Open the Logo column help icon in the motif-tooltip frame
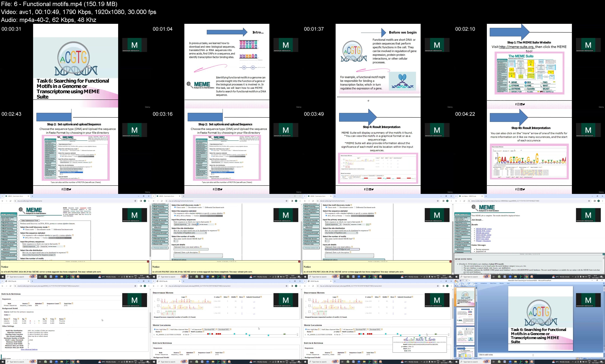Viewport: 605px width, 364px height. [337, 297]
